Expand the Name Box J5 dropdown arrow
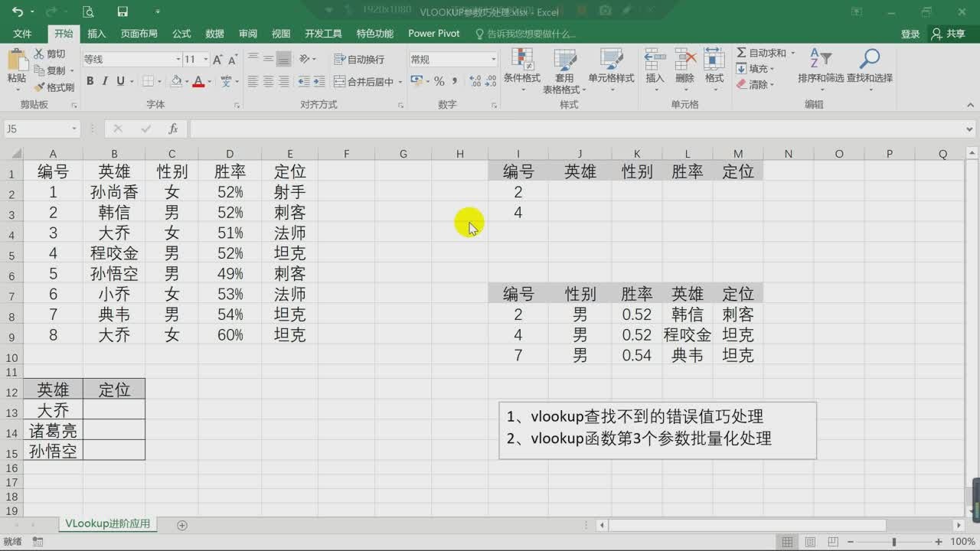980x551 pixels. [x=74, y=129]
